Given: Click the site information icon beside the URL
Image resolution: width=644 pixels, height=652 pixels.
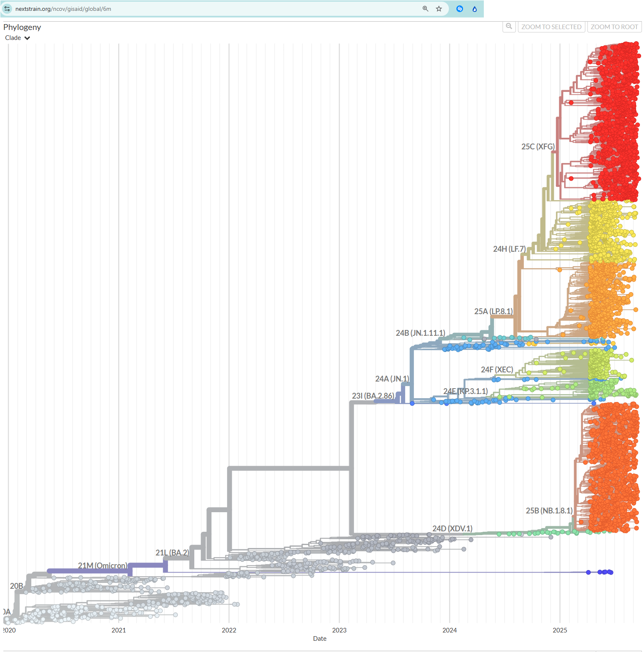Looking at the screenshot, I should 7,9.
